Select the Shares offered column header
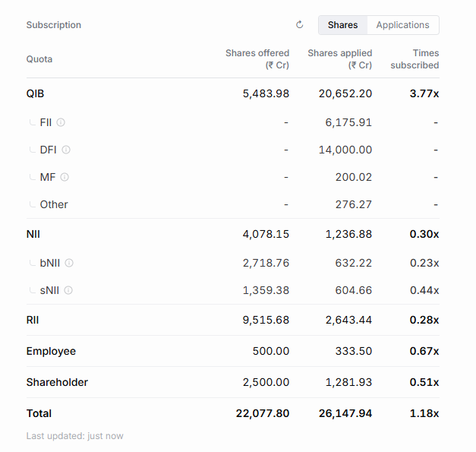 pos(257,59)
